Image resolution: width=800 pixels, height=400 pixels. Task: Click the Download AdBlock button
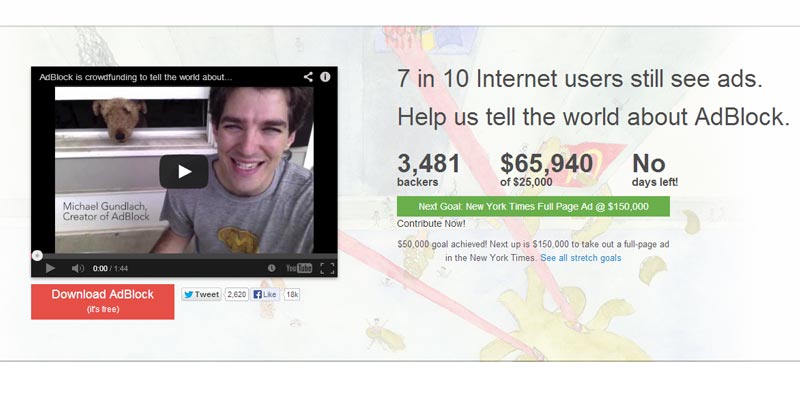coord(103,302)
